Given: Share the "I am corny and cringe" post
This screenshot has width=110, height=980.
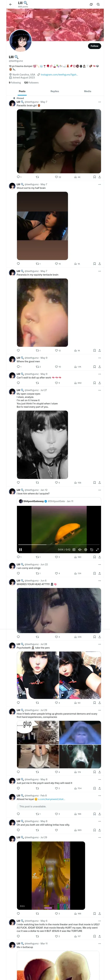Looking at the screenshot, I should coord(99,573).
